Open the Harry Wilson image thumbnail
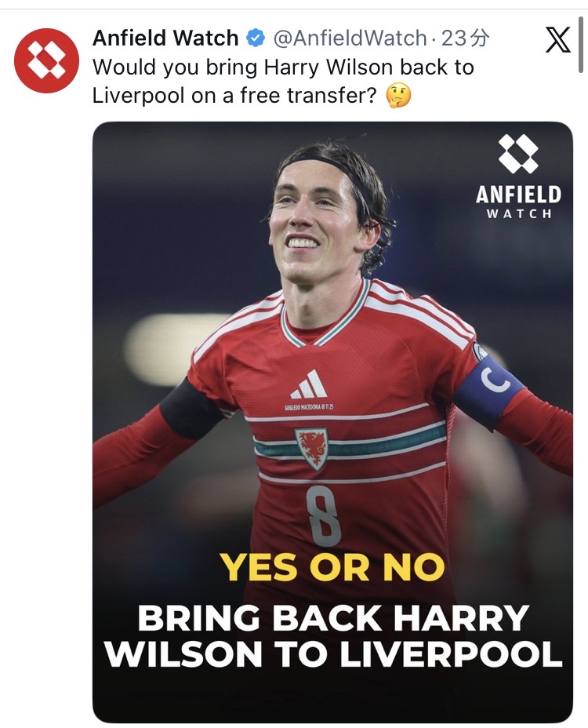The height and width of the screenshot is (728, 588). 332,422
